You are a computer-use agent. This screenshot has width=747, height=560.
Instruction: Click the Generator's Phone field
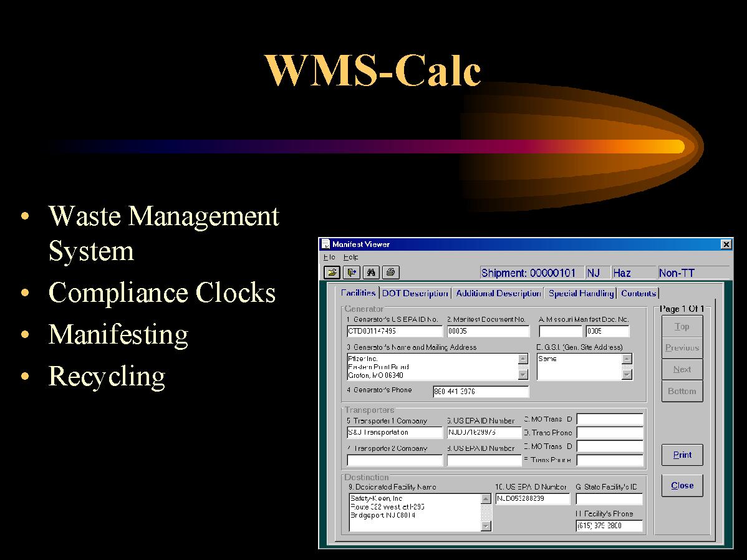click(480, 392)
